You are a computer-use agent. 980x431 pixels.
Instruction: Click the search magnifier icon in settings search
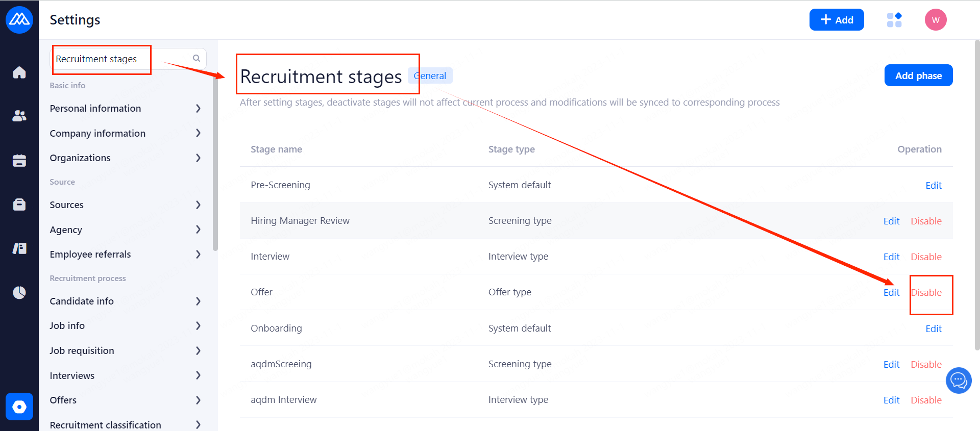click(197, 59)
